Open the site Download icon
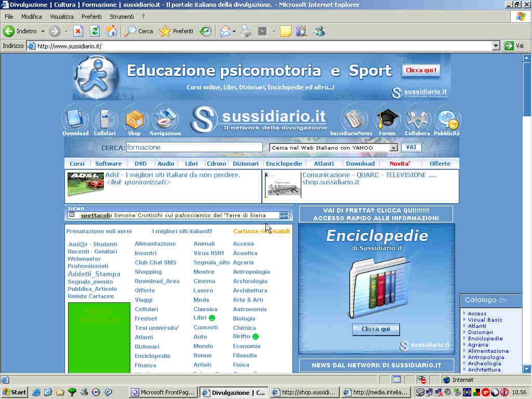Viewport: 532px width, 399px height. [x=75, y=120]
